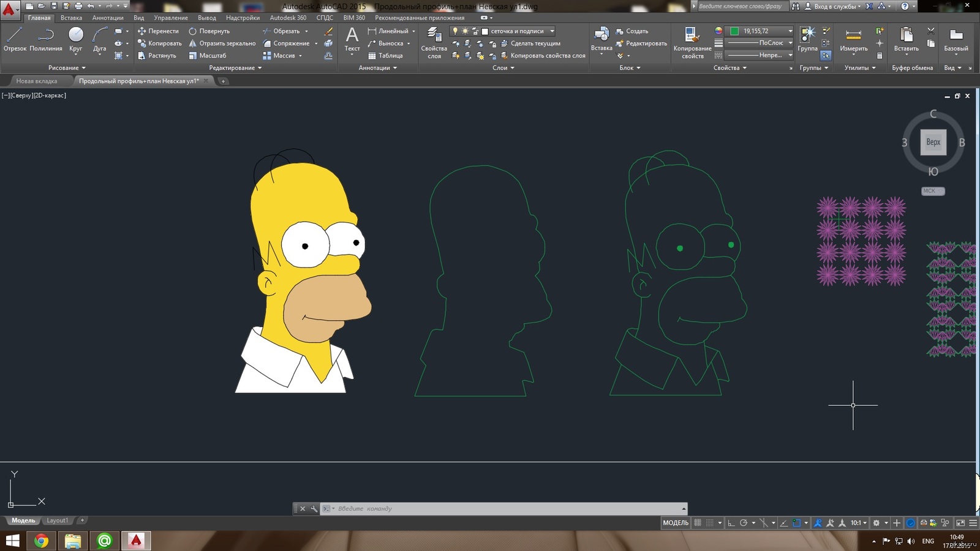Toggle the grid display in status bar
This screenshot has width=980, height=551.
click(x=698, y=523)
